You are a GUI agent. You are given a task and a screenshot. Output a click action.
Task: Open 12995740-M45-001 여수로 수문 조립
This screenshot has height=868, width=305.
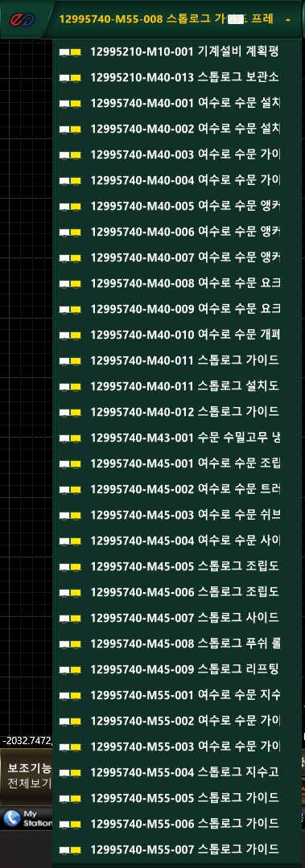(x=176, y=464)
